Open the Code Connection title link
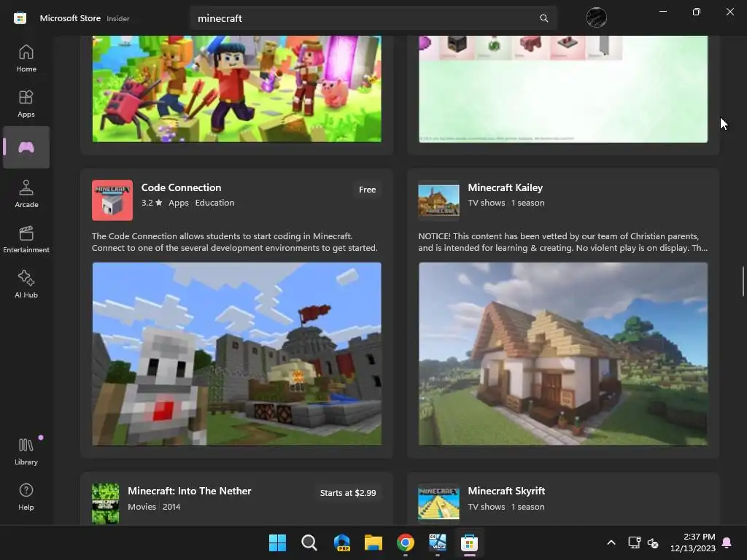The height and width of the screenshot is (560, 747). pos(181,187)
